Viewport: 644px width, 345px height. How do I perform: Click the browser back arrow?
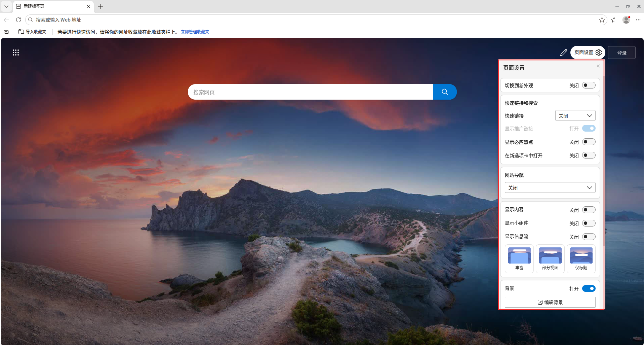tap(6, 20)
